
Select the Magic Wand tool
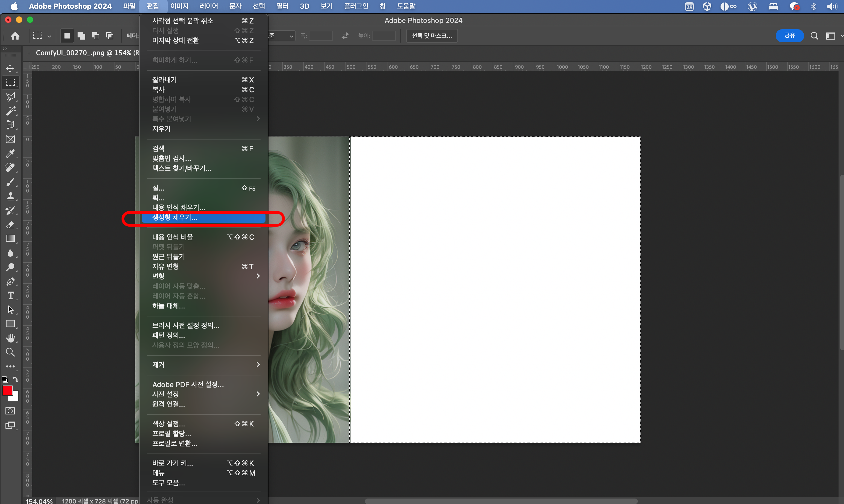[10, 111]
